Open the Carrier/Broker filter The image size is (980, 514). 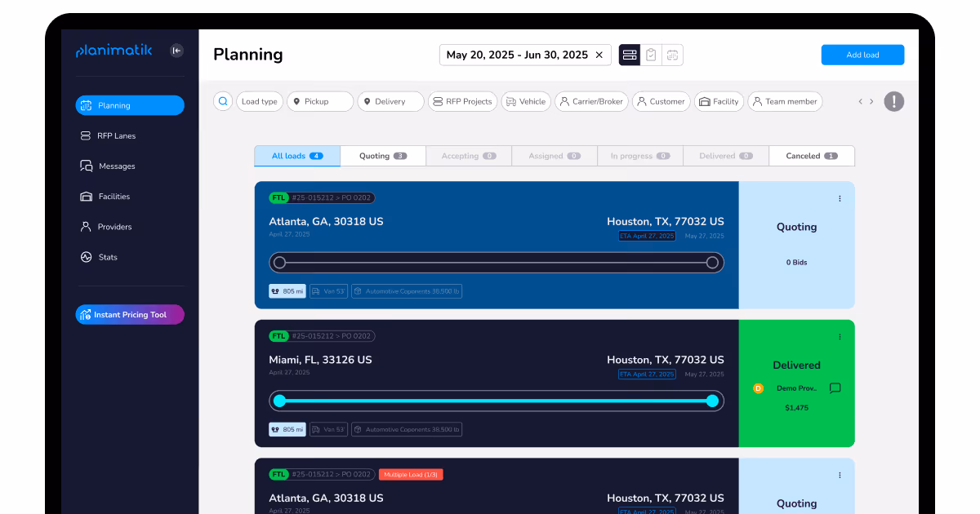click(x=591, y=101)
